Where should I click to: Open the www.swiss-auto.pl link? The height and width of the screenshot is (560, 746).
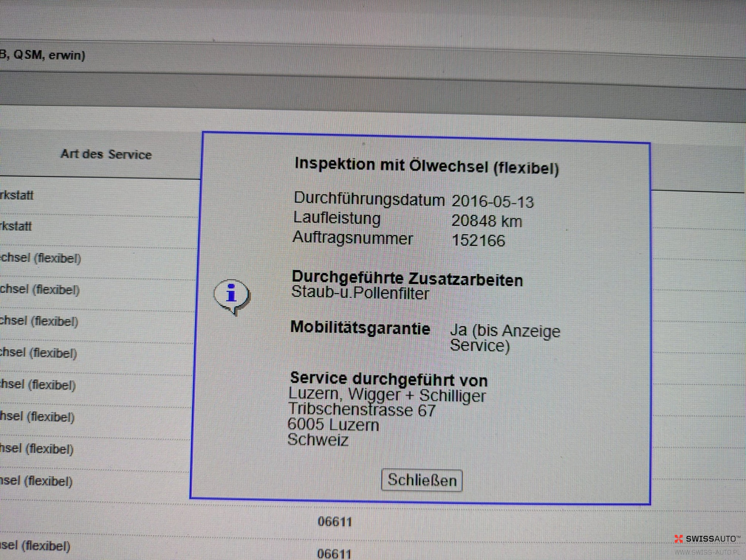707,552
